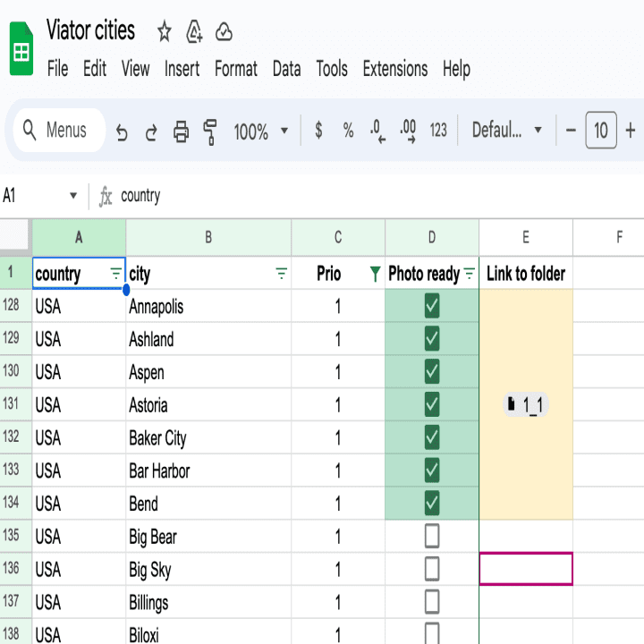Select the Aspen cell
The width and height of the screenshot is (644, 644).
(208, 372)
